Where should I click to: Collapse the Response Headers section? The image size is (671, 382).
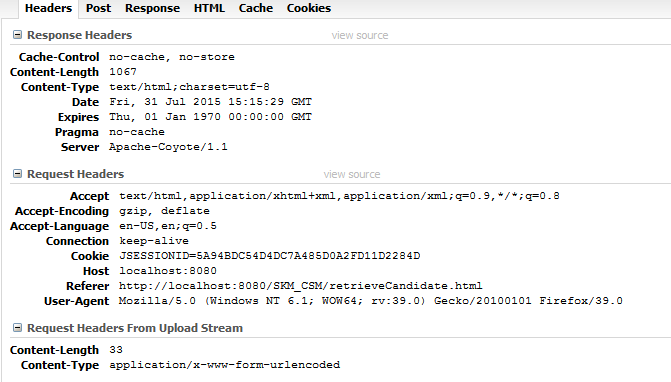[x=17, y=35]
